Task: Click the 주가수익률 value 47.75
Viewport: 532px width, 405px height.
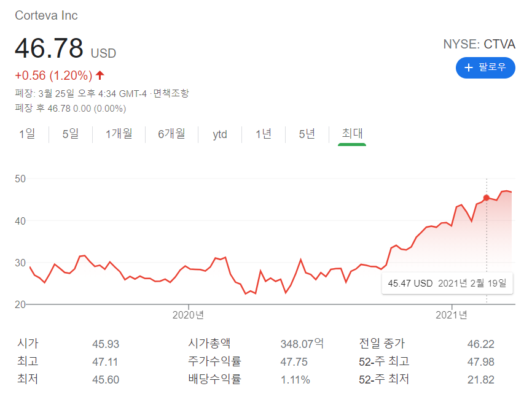Action: [294, 362]
